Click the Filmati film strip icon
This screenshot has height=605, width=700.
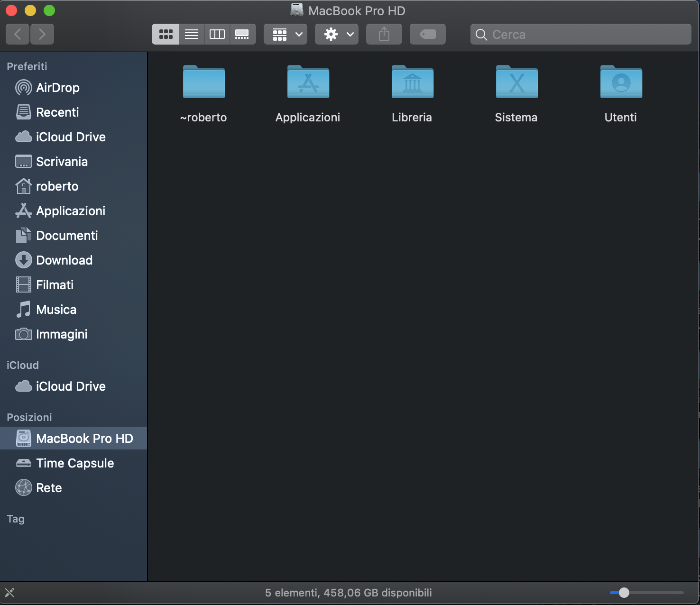[24, 285]
